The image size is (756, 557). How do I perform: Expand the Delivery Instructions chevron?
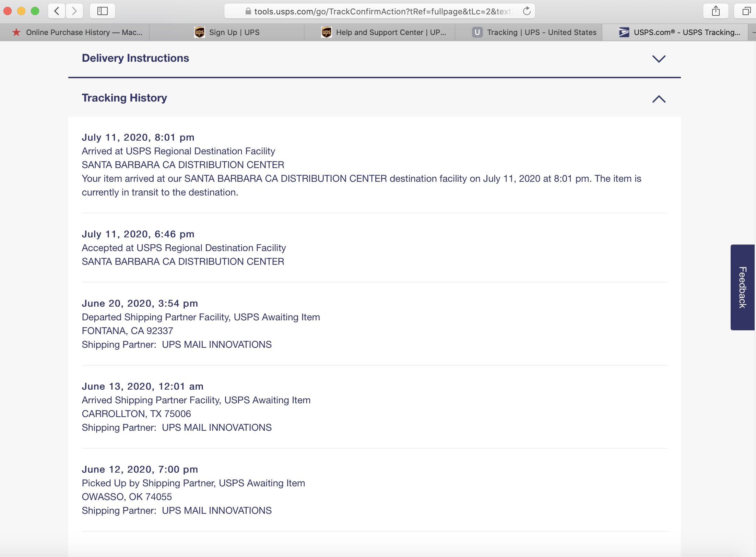click(x=659, y=59)
